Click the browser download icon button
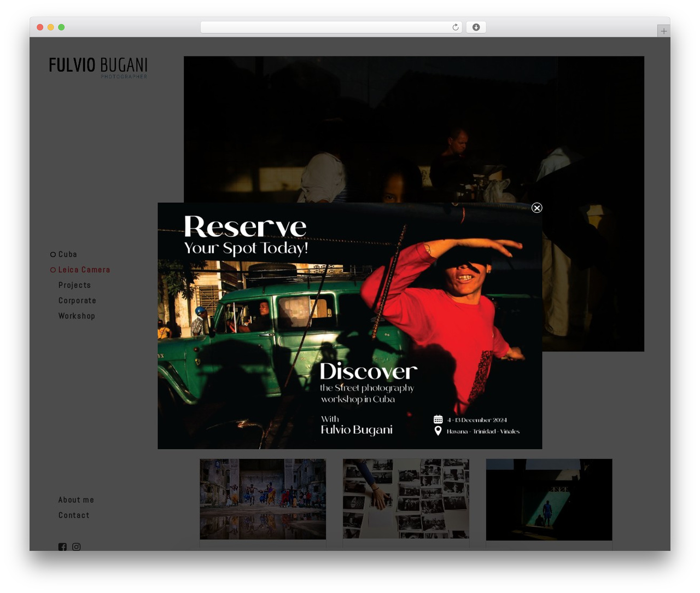Image resolution: width=700 pixels, height=593 pixels. click(x=476, y=27)
